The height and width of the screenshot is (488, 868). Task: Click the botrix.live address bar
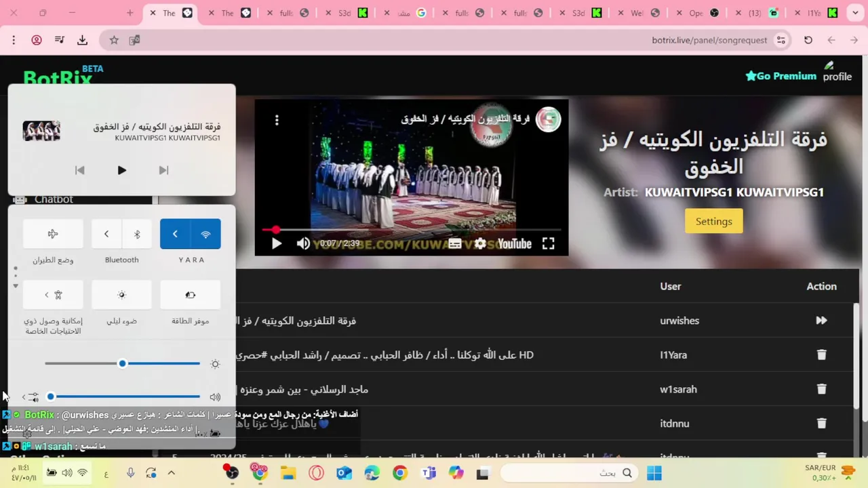pyautogui.click(x=446, y=40)
